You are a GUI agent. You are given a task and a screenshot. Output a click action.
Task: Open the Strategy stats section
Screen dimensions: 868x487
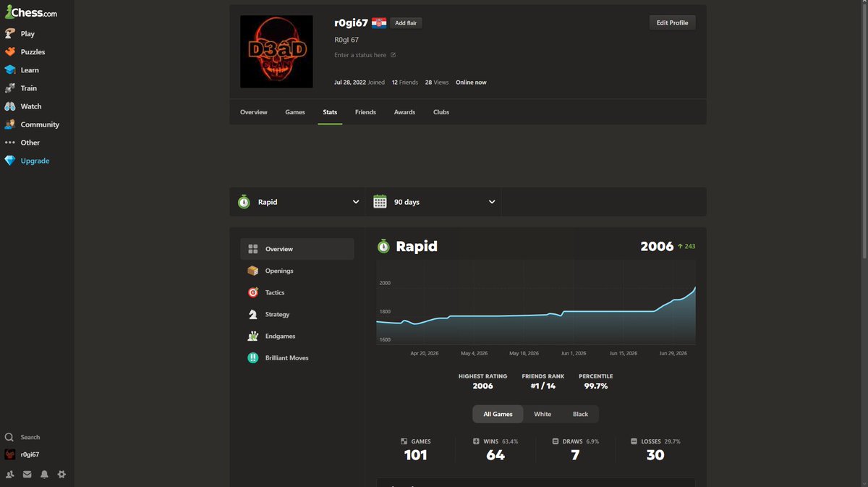coord(297,314)
